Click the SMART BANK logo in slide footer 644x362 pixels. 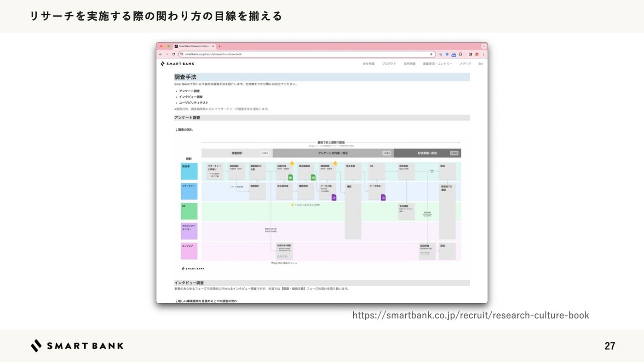click(x=77, y=346)
